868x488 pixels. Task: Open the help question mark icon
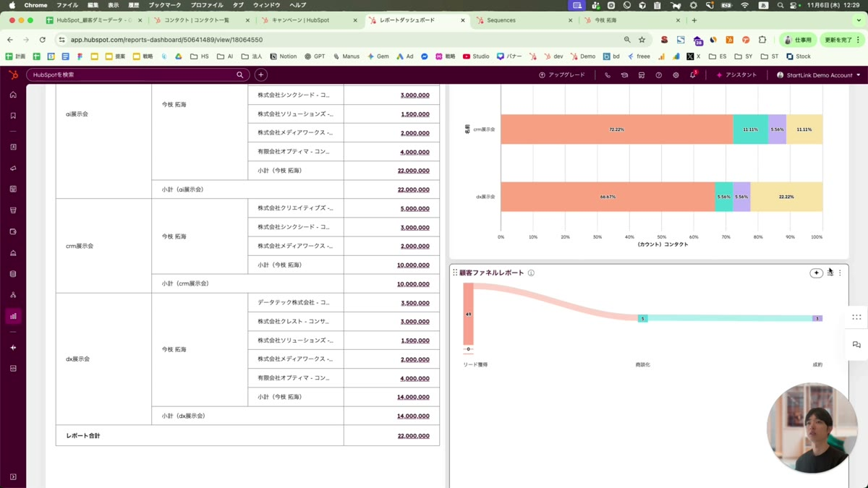pos(658,75)
